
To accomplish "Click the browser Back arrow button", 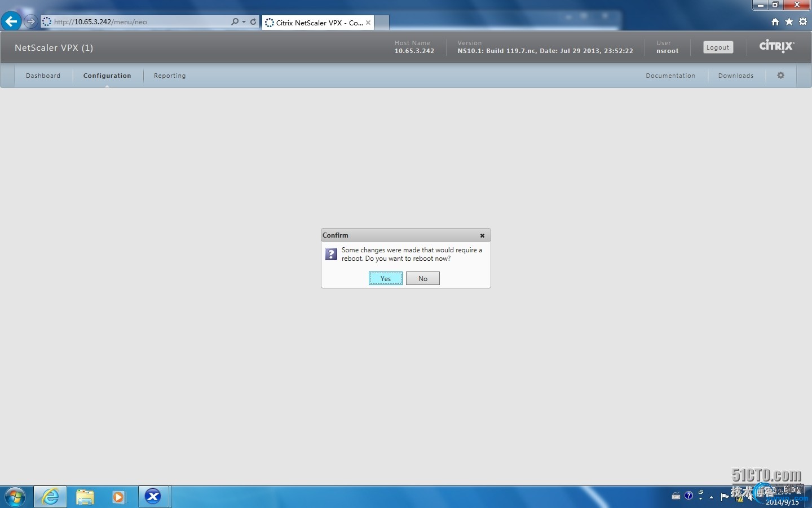I will point(11,22).
